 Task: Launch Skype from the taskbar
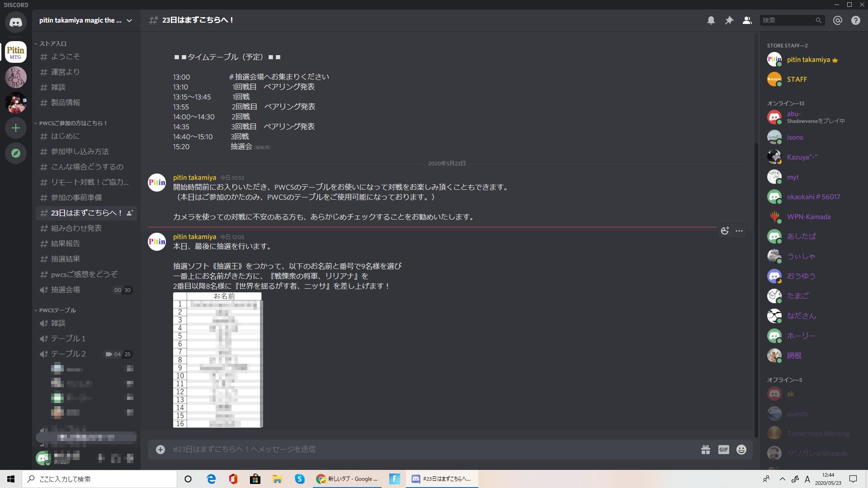300,479
